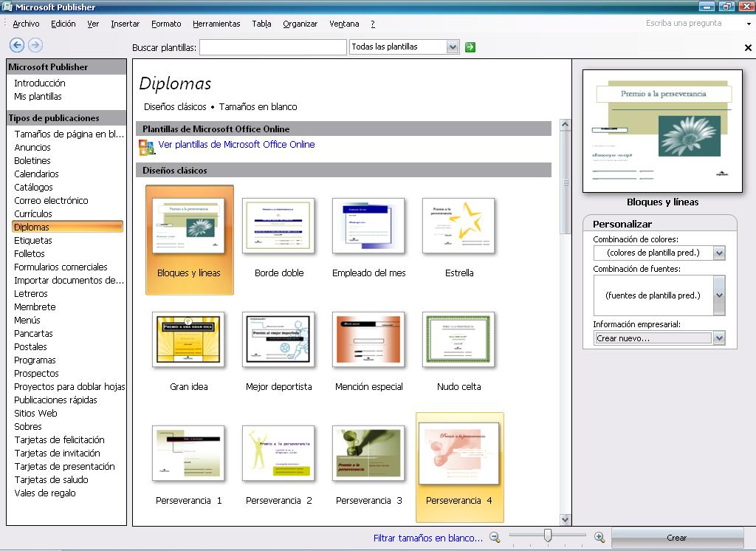Click the green search go arrow
The width and height of the screenshot is (756, 551).
click(470, 47)
